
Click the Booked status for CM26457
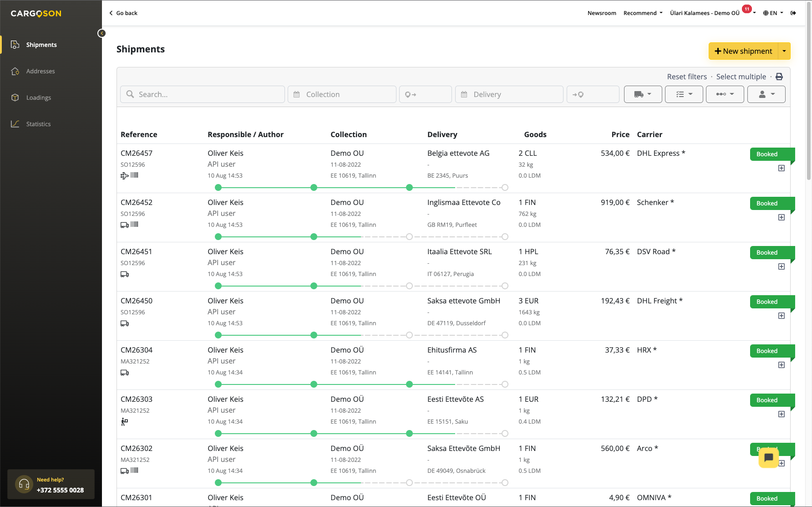pyautogui.click(x=772, y=154)
